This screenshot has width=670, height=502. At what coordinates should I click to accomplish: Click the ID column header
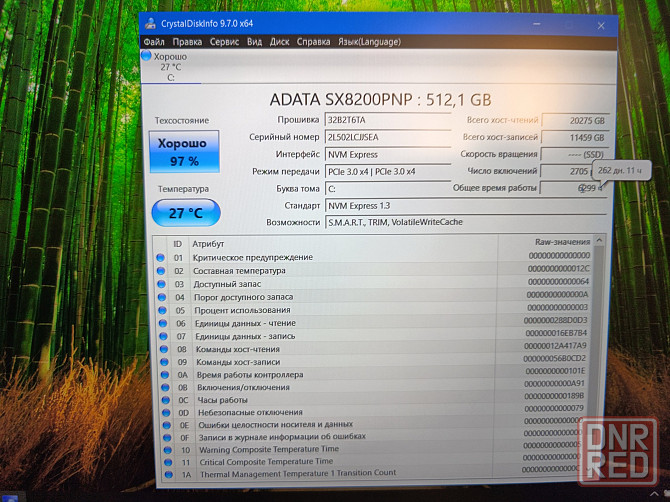pos(177,244)
